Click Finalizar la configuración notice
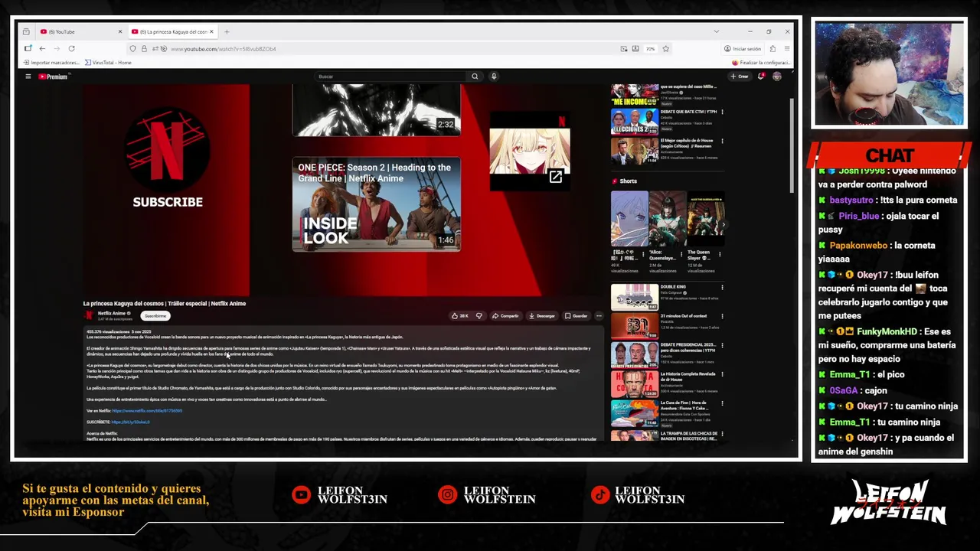The height and width of the screenshot is (551, 980). (x=761, y=63)
